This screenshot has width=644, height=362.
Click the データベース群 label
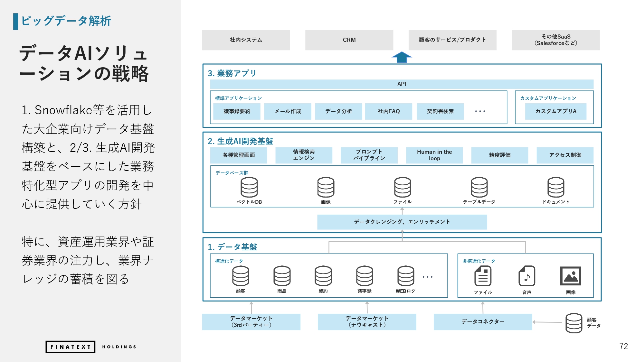pyautogui.click(x=232, y=173)
